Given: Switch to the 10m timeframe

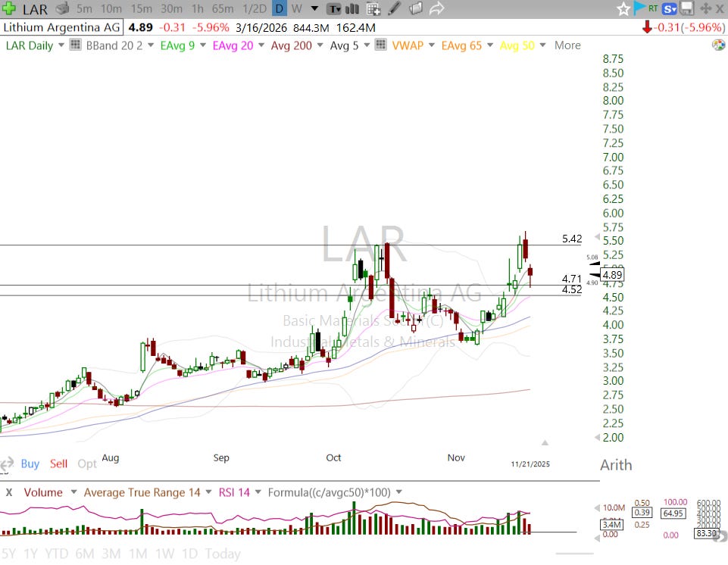Looking at the screenshot, I should coord(111,9).
